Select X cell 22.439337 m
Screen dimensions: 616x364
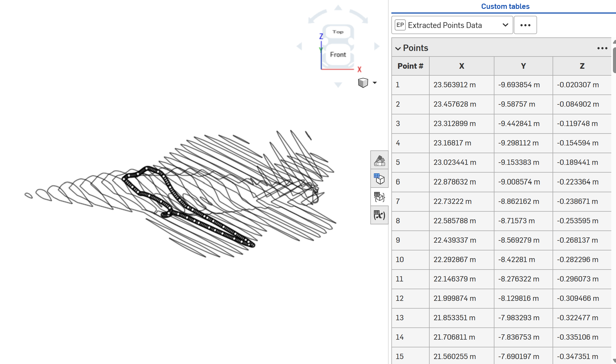(x=462, y=240)
